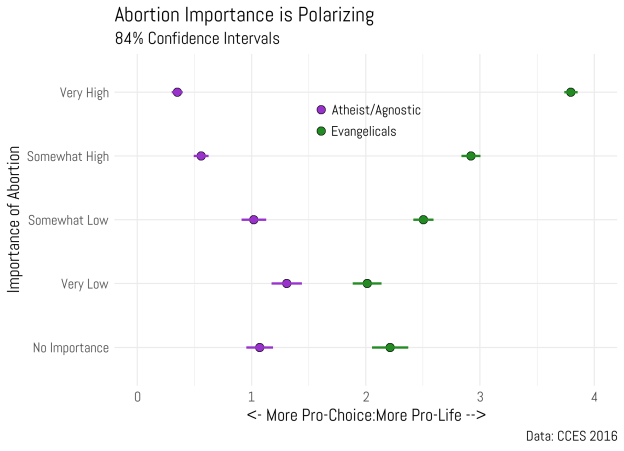The height and width of the screenshot is (451, 624).
Task: Select the green Somewhat High data point
Action: coord(471,156)
